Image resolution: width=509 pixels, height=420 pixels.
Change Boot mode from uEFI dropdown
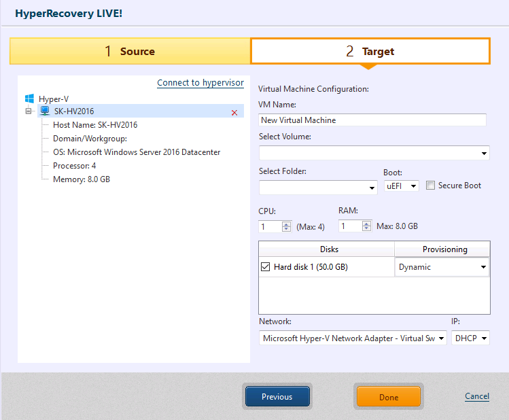point(402,186)
